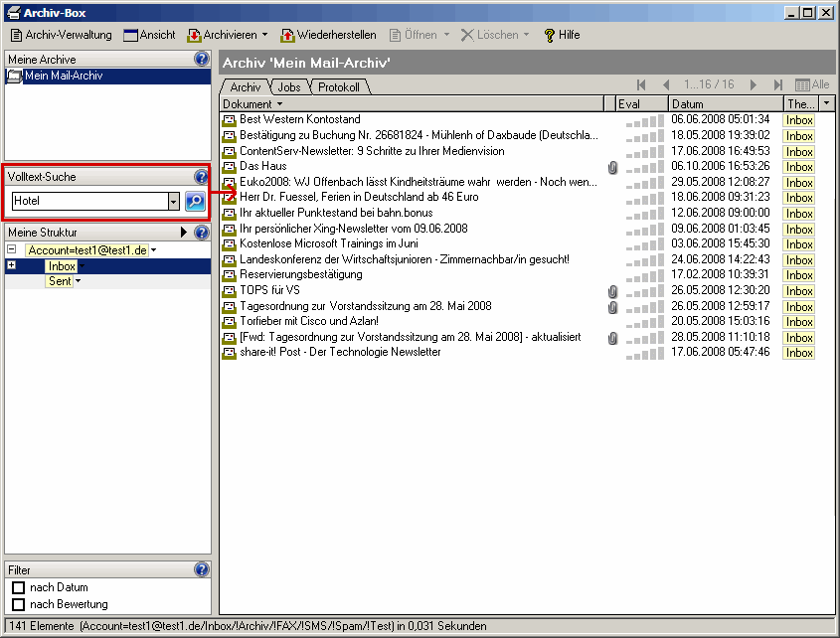This screenshot has height=638, width=840.
Task: Click the mail icon next to Reservierungsbestätigung
Action: coord(229,274)
